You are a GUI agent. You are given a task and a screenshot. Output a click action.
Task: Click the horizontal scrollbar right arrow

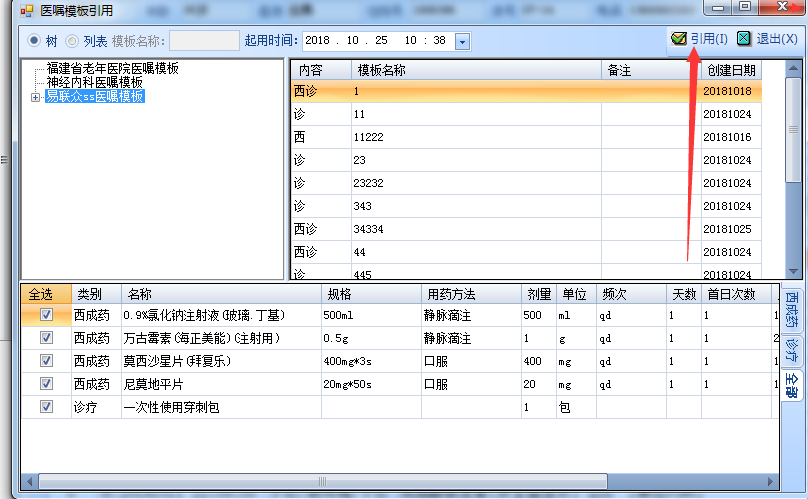tap(770, 481)
